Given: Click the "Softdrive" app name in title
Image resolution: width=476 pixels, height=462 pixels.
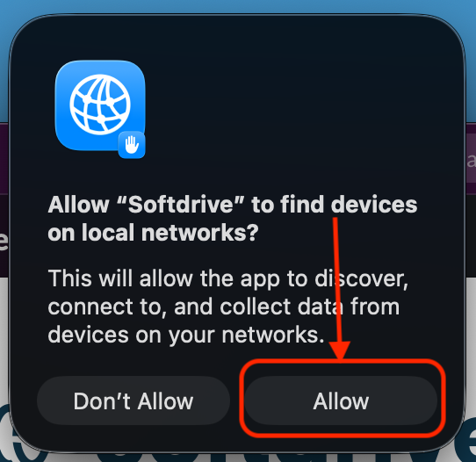Looking at the screenshot, I should tap(180, 205).
